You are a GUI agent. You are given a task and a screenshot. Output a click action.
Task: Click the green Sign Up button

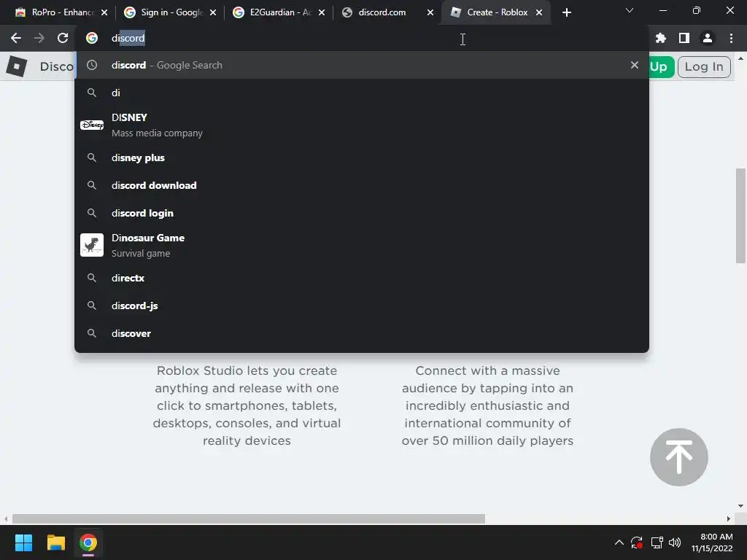[662, 66]
